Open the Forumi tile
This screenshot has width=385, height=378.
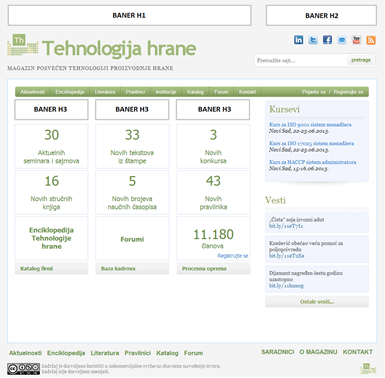tap(132, 239)
